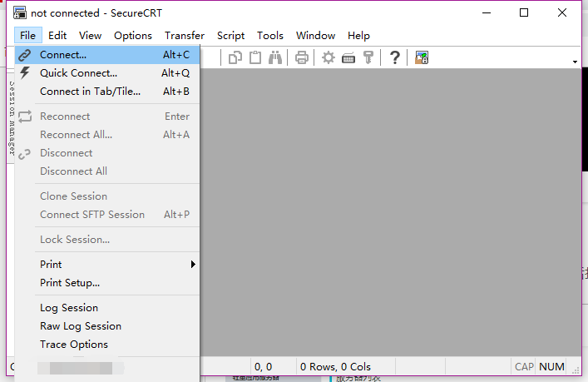This screenshot has width=588, height=382.
Task: Select Trace Options menu entry
Action: click(x=107, y=344)
